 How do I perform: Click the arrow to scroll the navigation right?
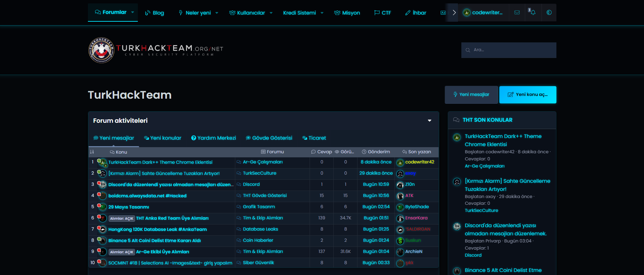coord(454,13)
